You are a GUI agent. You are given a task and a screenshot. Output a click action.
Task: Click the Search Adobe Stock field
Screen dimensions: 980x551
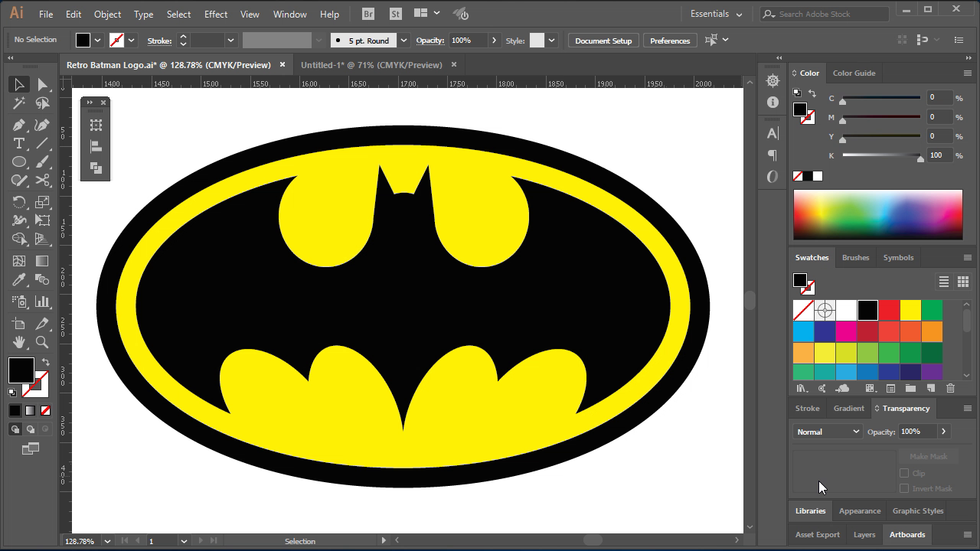pyautogui.click(x=825, y=14)
